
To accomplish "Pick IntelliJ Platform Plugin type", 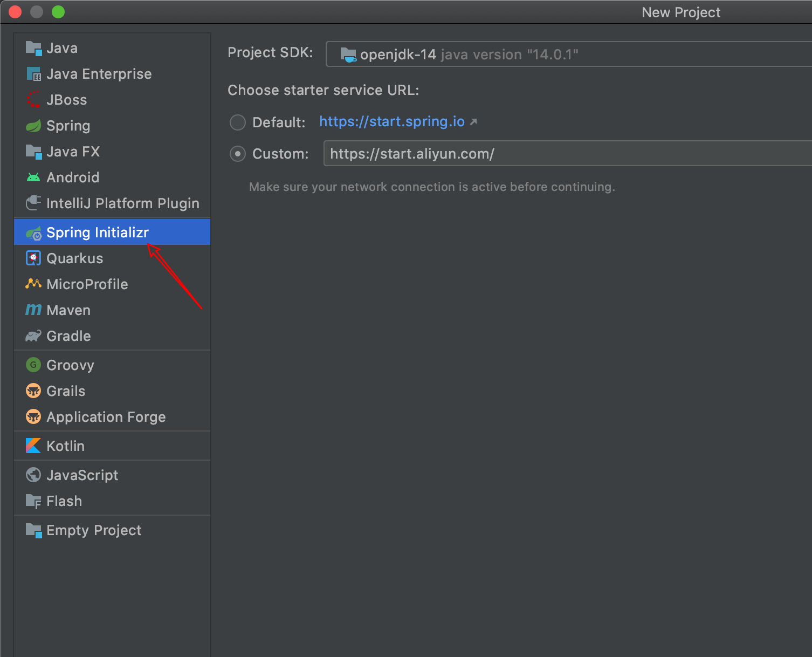I will tap(112, 203).
